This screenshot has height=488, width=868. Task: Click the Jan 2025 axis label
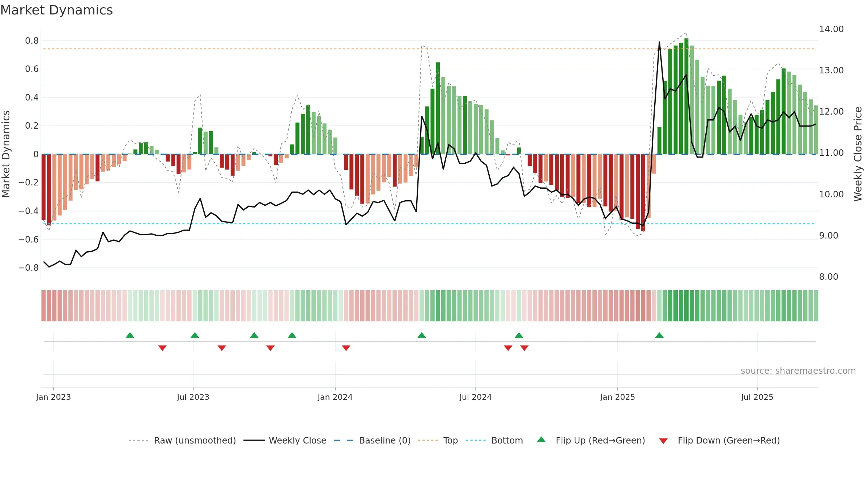[618, 397]
